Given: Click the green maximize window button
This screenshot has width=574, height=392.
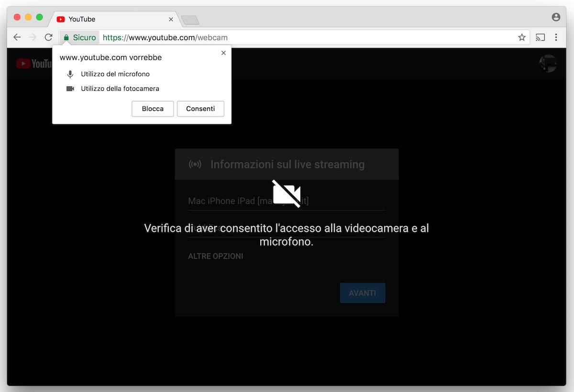Looking at the screenshot, I should (x=39, y=17).
